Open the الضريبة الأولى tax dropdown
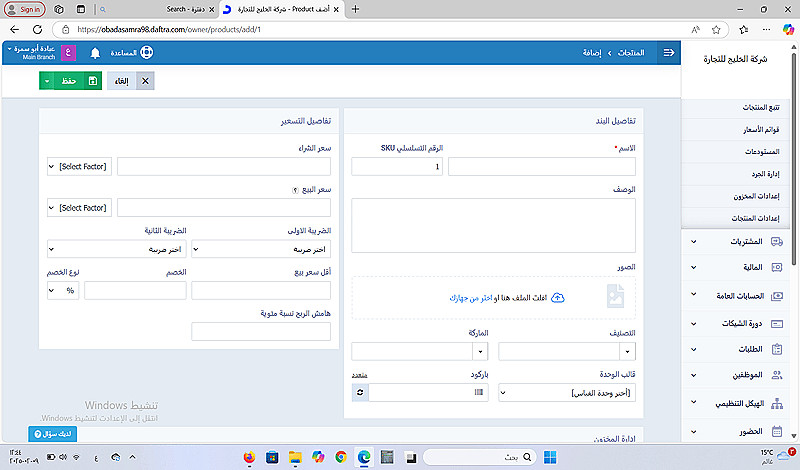800x470 pixels. tap(261, 249)
